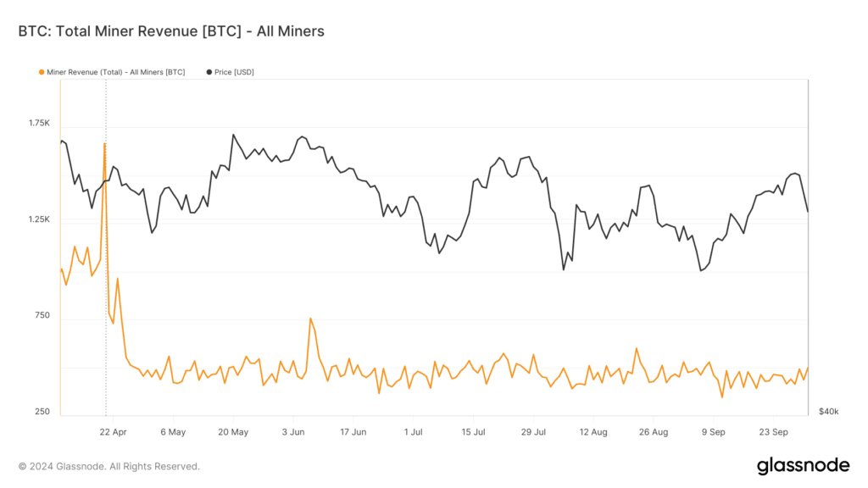Select the 1 Jul date label

[413, 432]
